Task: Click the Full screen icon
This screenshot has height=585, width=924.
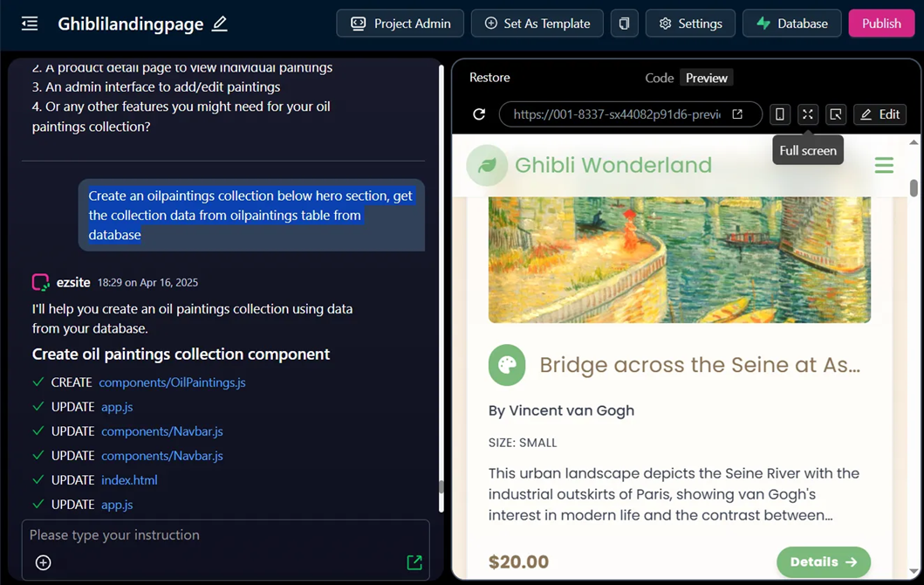Action: tap(808, 114)
